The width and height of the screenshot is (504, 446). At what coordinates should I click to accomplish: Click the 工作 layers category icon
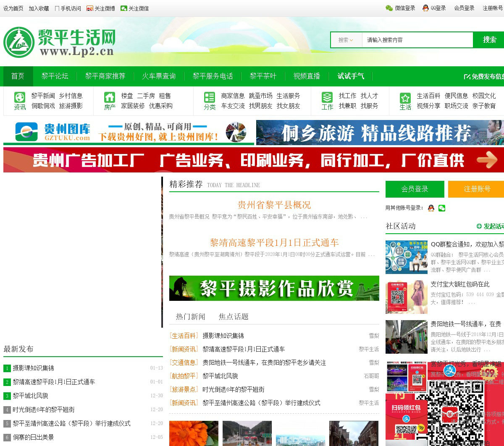tap(327, 97)
